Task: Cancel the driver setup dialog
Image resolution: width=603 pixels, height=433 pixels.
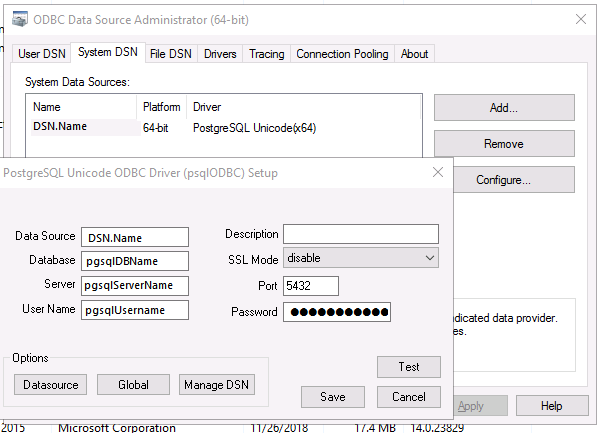Action: pyautogui.click(x=408, y=397)
